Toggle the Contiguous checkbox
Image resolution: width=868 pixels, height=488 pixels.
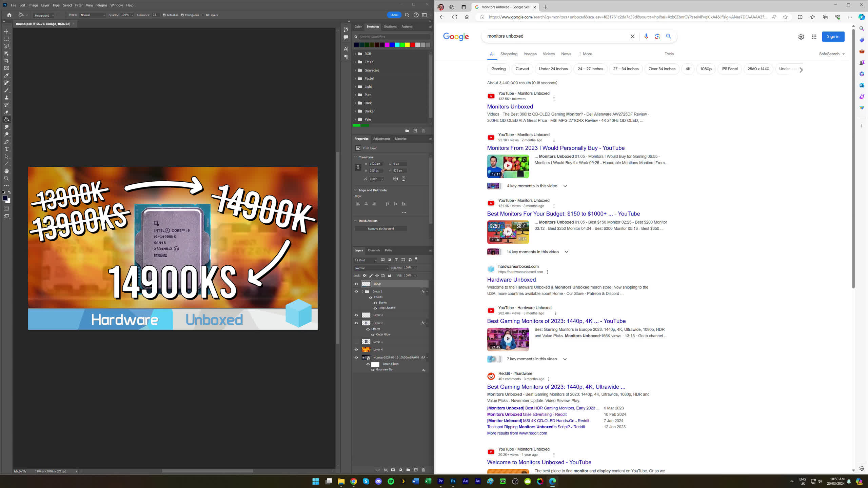(182, 15)
